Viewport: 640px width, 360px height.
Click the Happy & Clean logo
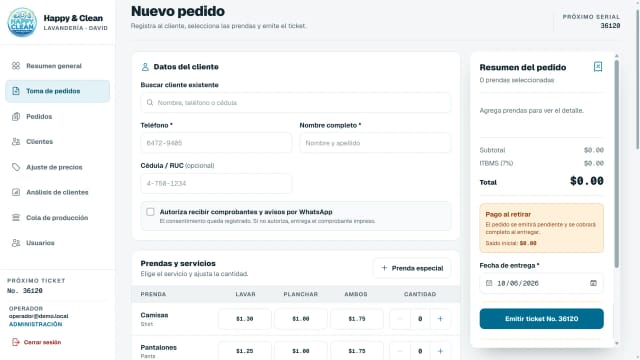[22, 22]
